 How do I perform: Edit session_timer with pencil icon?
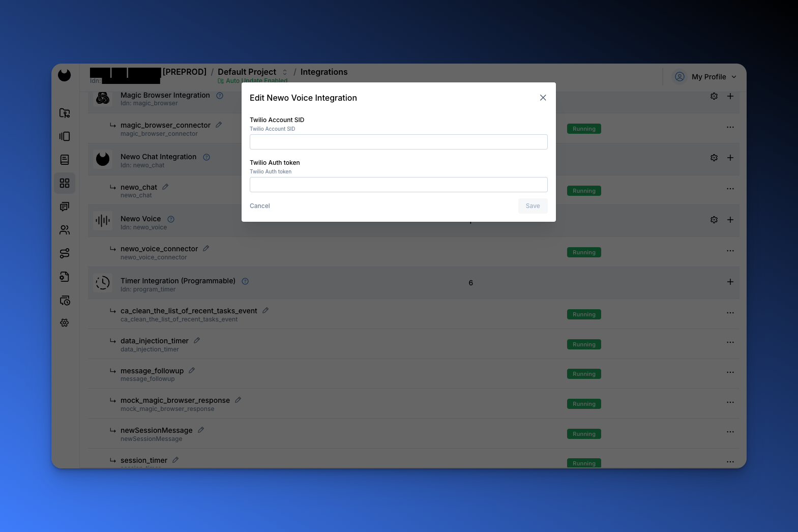point(175,460)
